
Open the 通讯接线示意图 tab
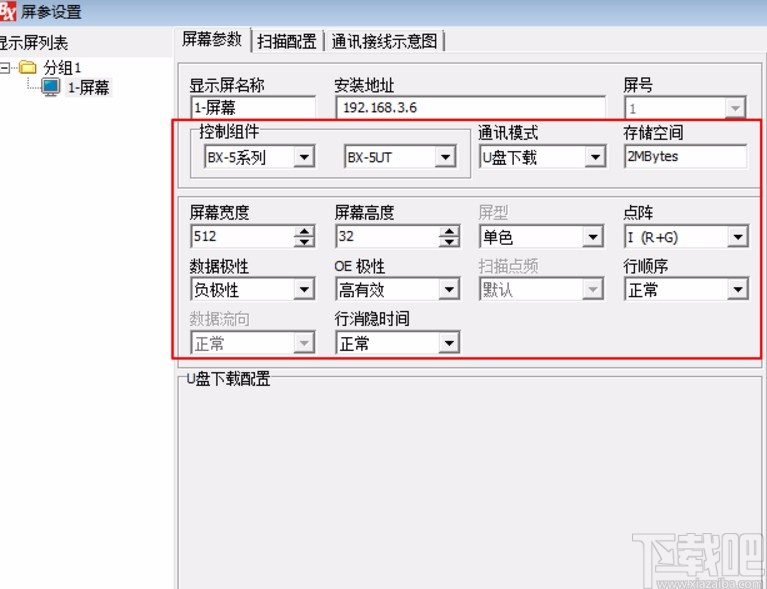(x=384, y=41)
